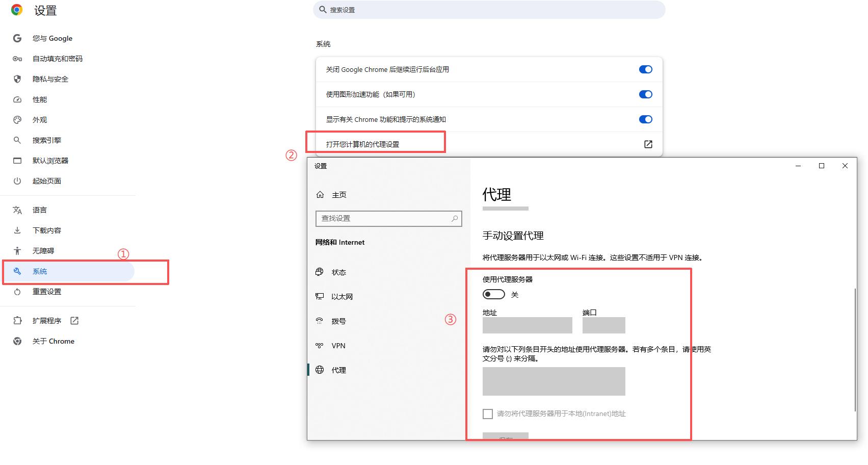
Task: Click the 以太网 Ethernet icon
Action: click(x=321, y=296)
